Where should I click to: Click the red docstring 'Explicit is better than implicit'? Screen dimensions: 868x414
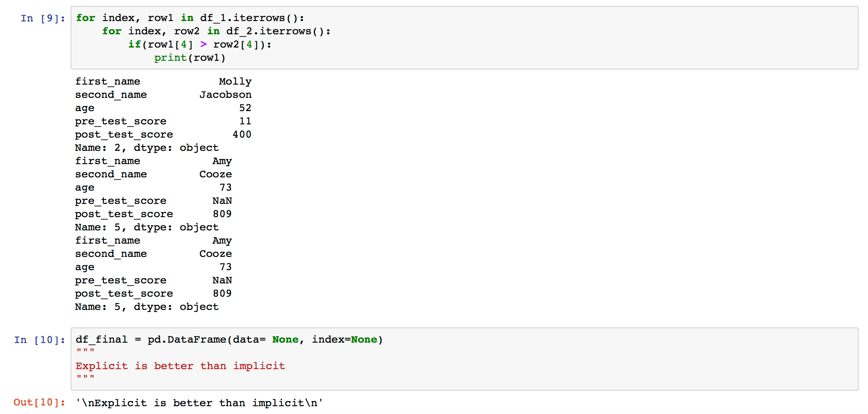coord(180,366)
